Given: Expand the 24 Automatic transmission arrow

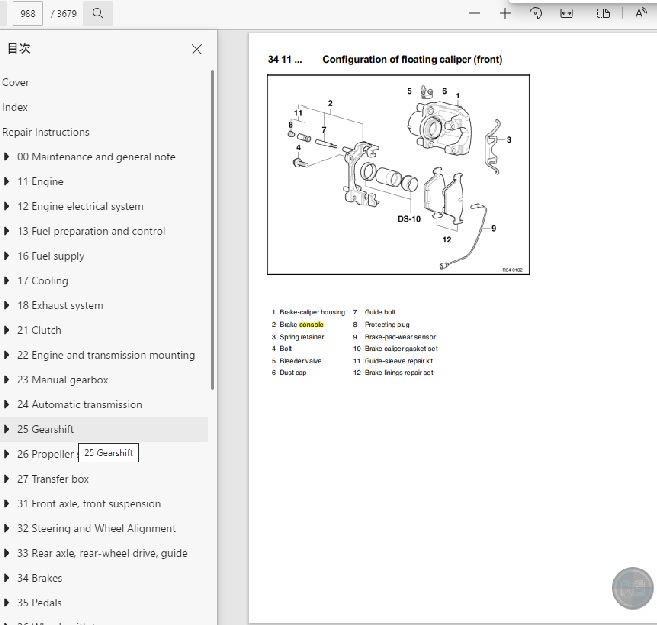Looking at the screenshot, I should pyautogui.click(x=6, y=404).
